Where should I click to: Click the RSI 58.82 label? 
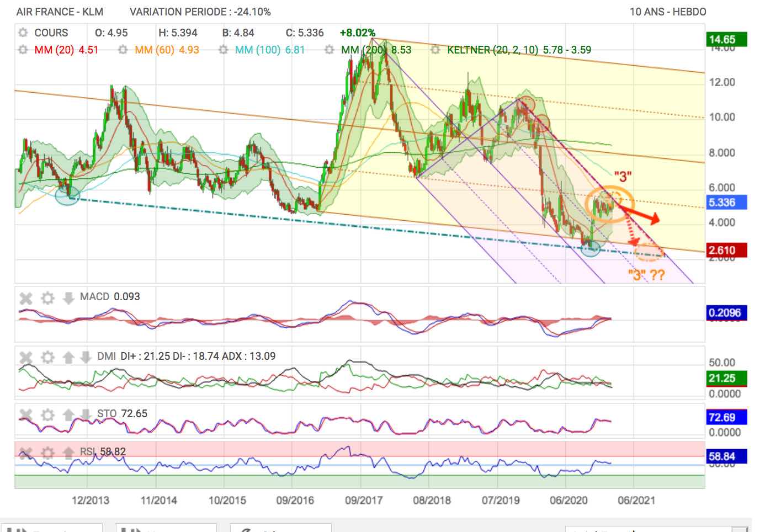[x=103, y=451]
